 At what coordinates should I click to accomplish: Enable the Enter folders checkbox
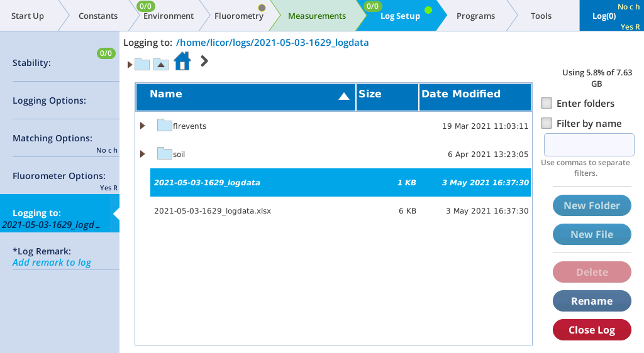point(547,103)
